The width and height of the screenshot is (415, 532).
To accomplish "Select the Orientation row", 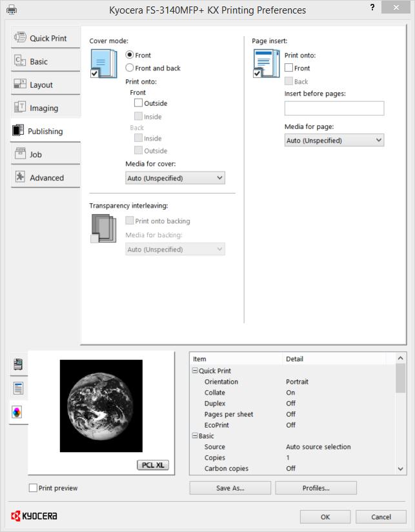I will [293, 382].
